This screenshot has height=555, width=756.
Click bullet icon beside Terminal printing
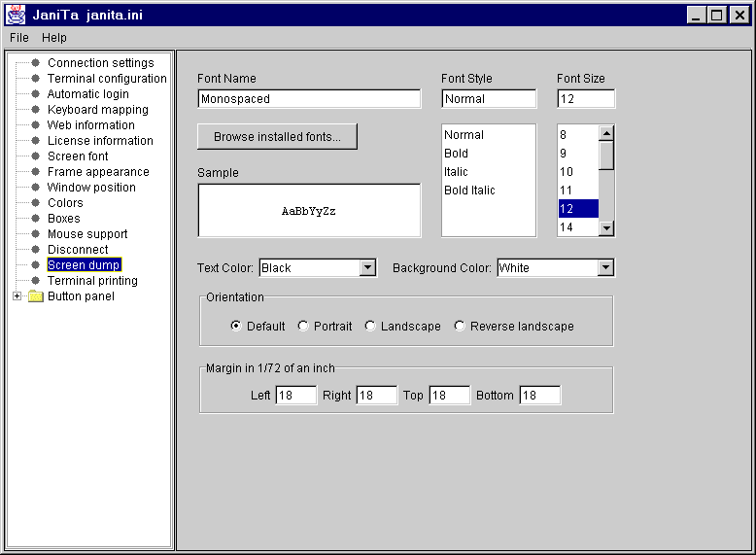[x=35, y=280]
